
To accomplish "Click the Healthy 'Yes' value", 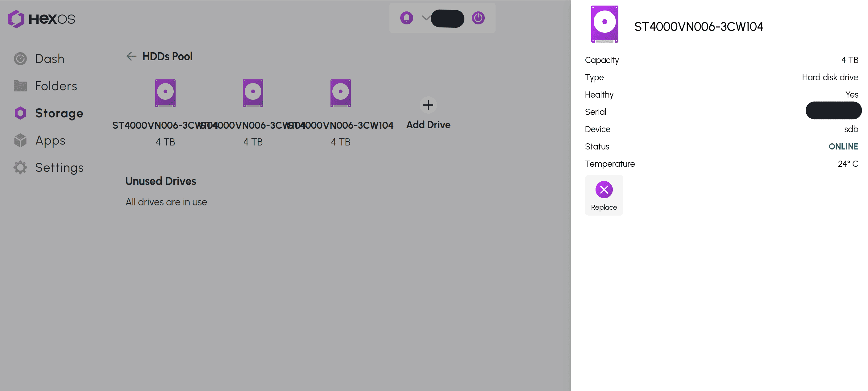I will tap(851, 95).
